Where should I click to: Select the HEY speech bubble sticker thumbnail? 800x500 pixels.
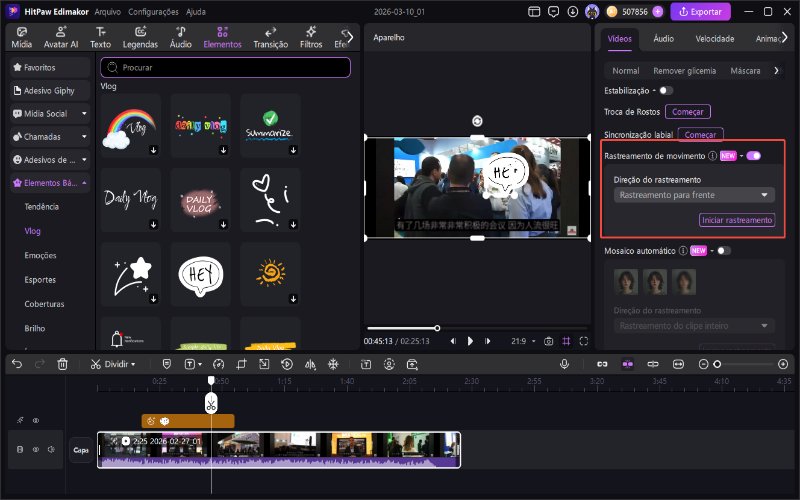tap(201, 275)
